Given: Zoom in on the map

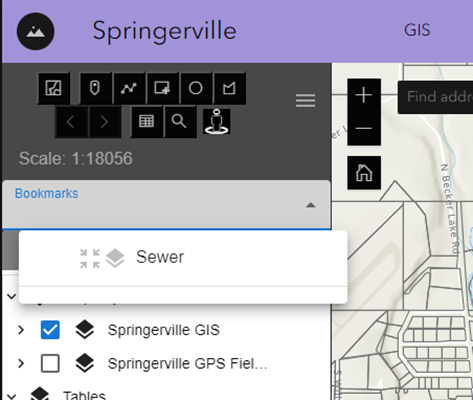Looking at the screenshot, I should coord(364,95).
